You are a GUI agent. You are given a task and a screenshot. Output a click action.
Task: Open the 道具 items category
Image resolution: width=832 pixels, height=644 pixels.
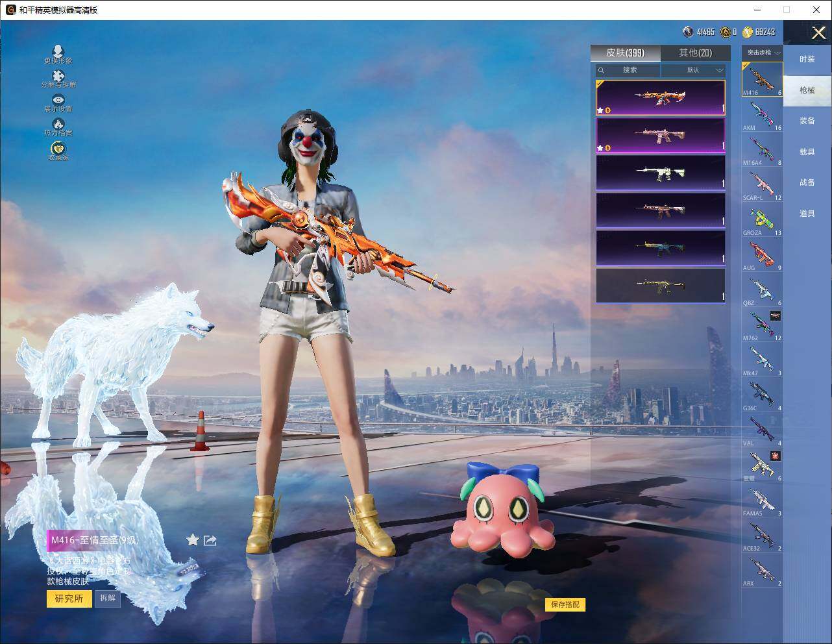(807, 214)
